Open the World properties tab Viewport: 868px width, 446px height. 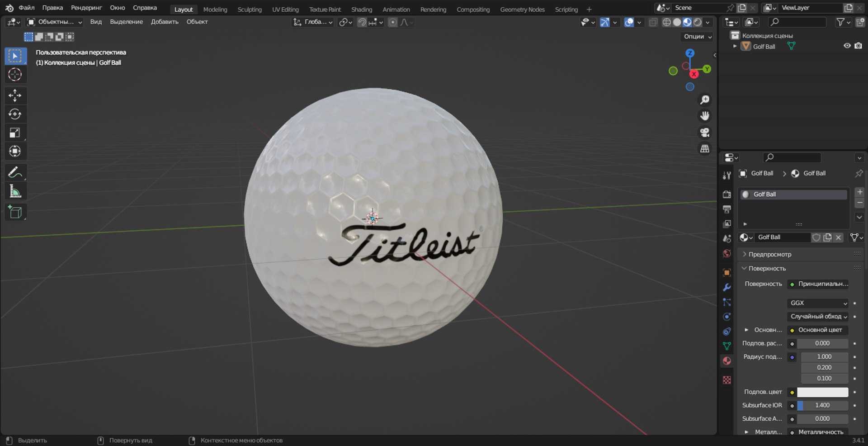tap(727, 253)
